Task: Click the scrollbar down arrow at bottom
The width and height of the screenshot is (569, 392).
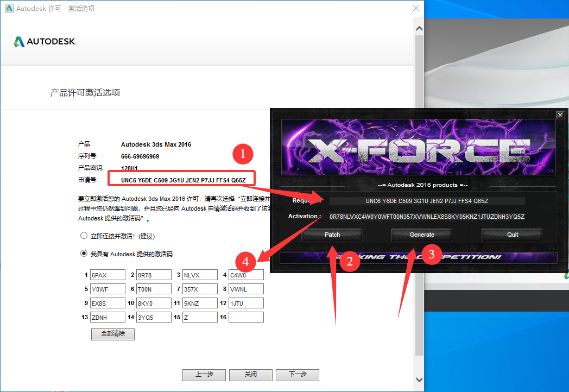Action: [x=419, y=380]
